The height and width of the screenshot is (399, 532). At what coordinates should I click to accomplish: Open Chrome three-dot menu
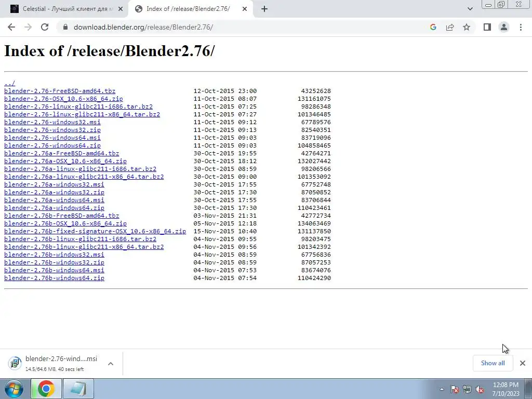tap(521, 27)
